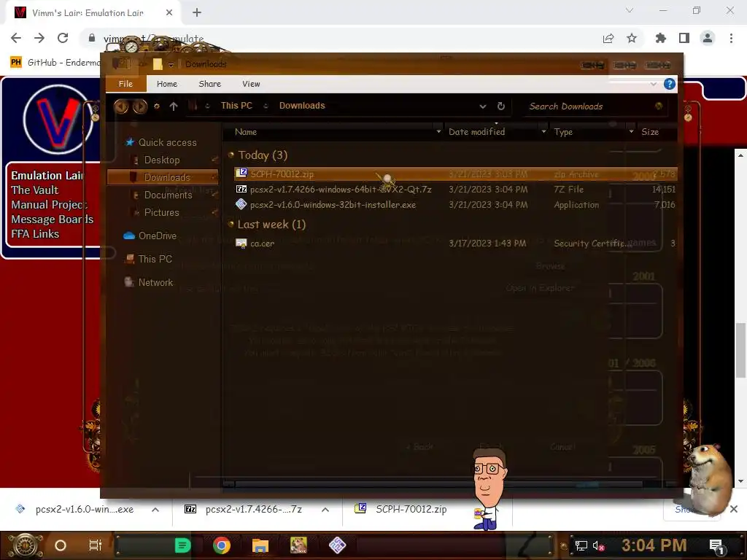The width and height of the screenshot is (747, 560).
Task: Collapse the Today (3) group
Action: coord(231,155)
